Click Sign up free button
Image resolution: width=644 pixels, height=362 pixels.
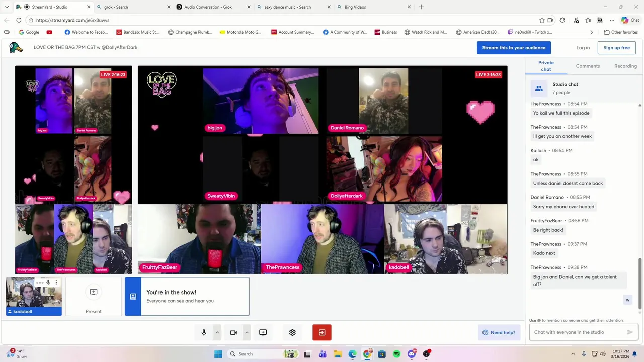tap(616, 48)
